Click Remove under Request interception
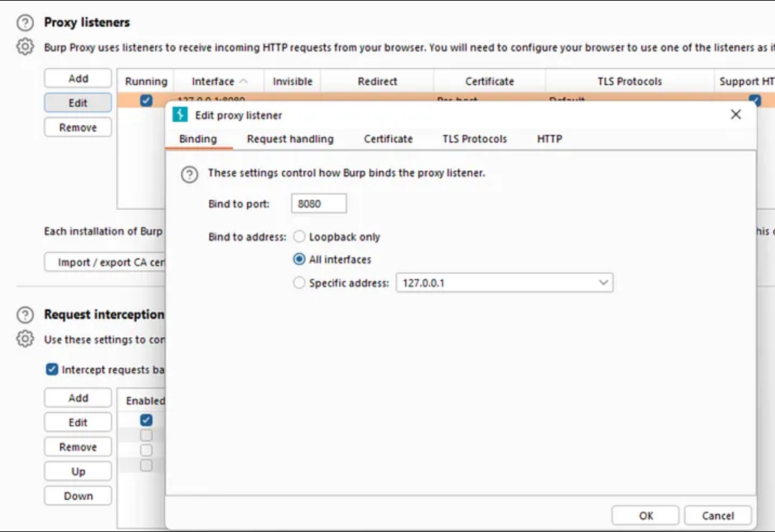775x532 pixels. (78, 447)
